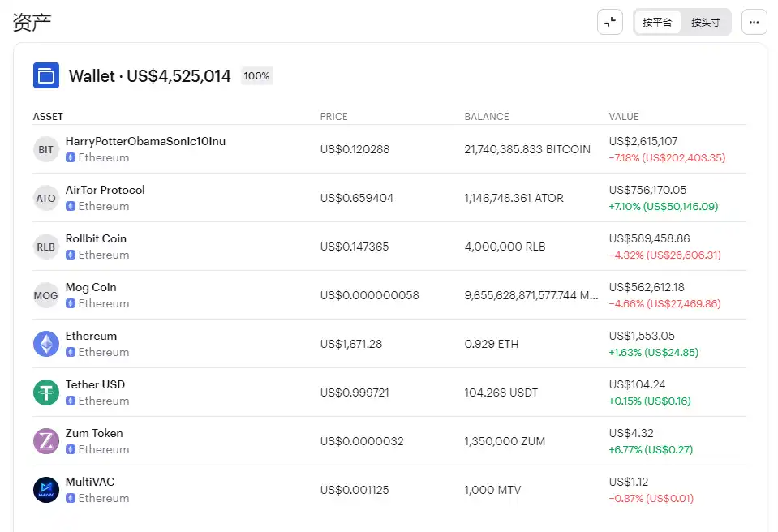Click the BIT token avatar icon

pyautogui.click(x=46, y=149)
